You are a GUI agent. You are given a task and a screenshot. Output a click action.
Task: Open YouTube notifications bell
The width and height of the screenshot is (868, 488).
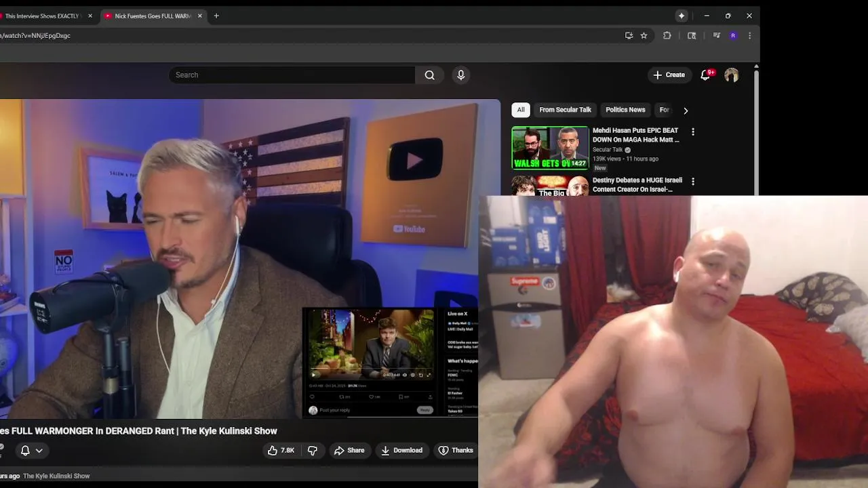pyautogui.click(x=705, y=75)
